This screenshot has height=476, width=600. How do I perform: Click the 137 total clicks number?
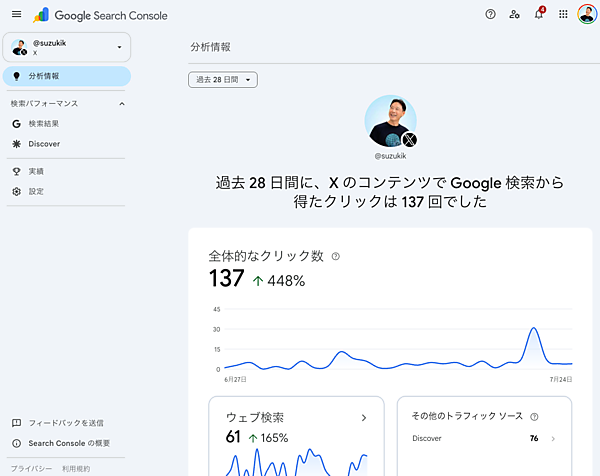tap(227, 279)
